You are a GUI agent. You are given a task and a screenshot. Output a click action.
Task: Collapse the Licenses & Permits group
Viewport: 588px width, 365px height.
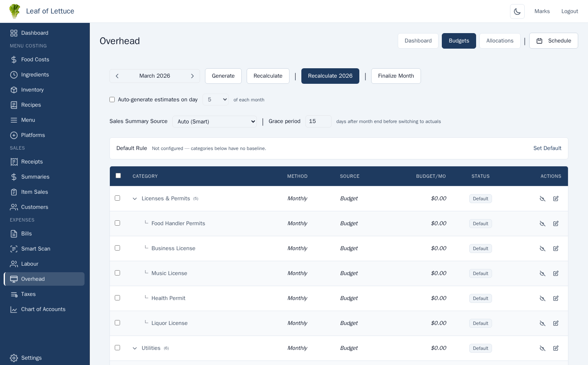pos(135,199)
